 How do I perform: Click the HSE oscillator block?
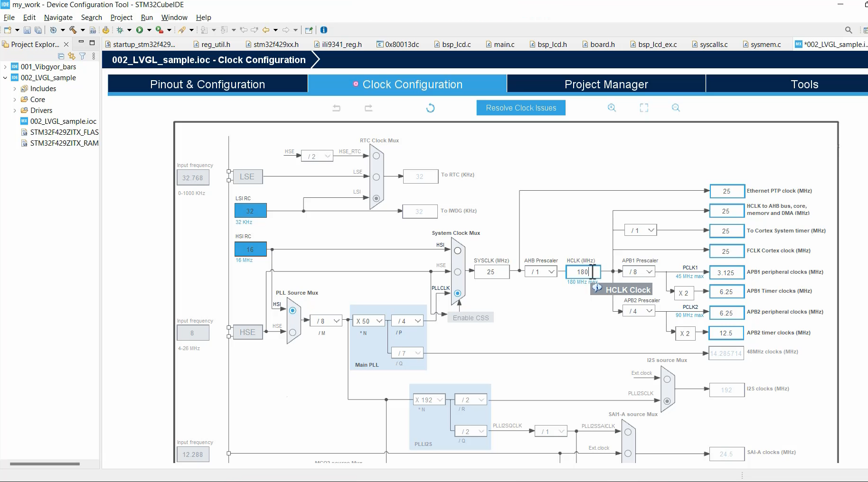[x=247, y=332]
